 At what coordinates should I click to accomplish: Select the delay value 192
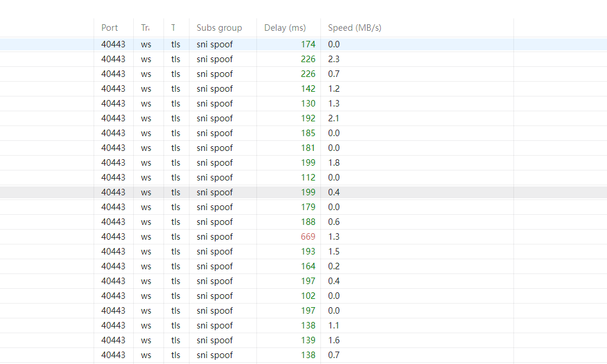pos(308,118)
